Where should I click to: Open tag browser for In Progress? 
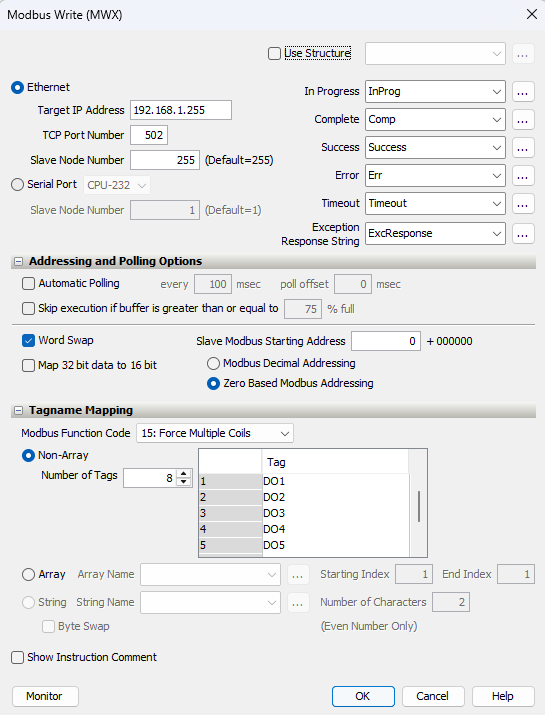coord(523,92)
